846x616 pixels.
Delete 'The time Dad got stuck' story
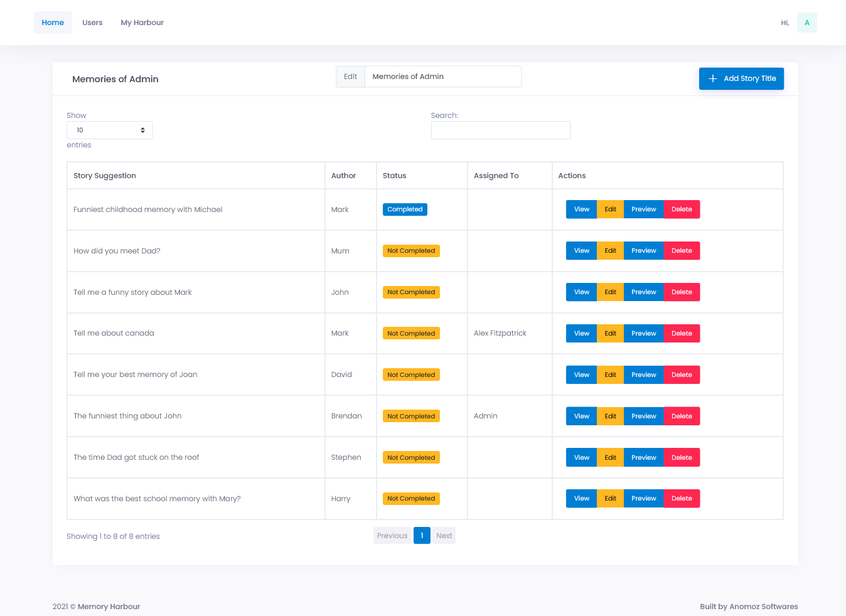pyautogui.click(x=682, y=458)
